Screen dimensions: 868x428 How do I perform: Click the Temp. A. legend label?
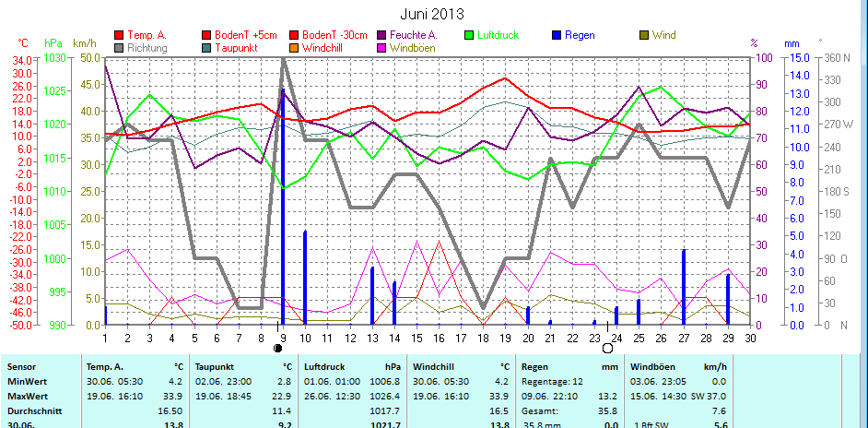tap(145, 35)
